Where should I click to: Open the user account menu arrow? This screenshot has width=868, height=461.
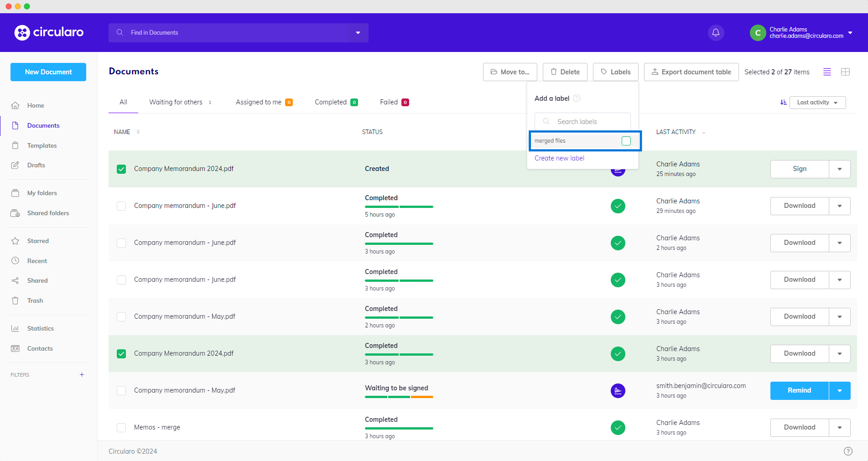[x=850, y=33]
